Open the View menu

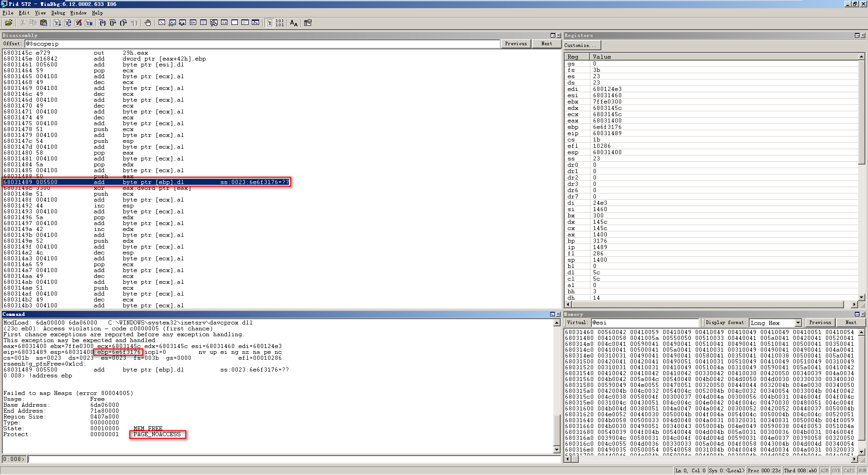[40, 13]
